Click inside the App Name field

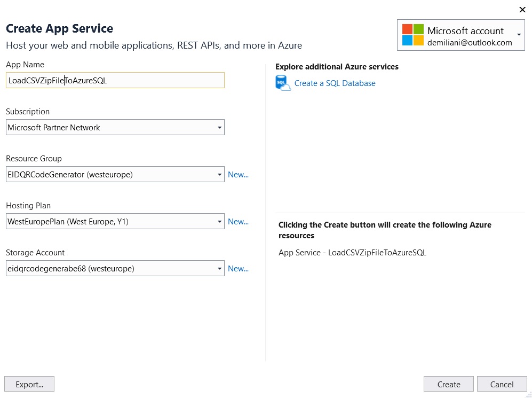click(107, 80)
